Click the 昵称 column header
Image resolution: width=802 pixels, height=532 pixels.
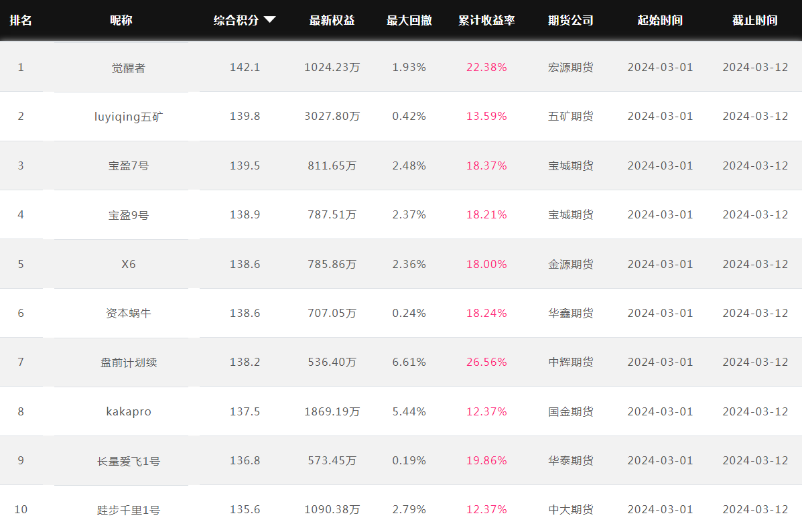(121, 21)
